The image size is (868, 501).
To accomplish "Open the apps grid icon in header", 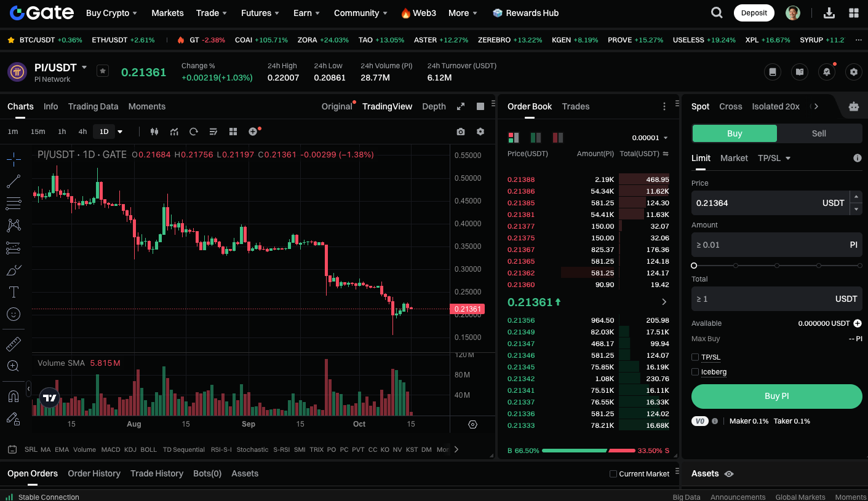I will [854, 13].
